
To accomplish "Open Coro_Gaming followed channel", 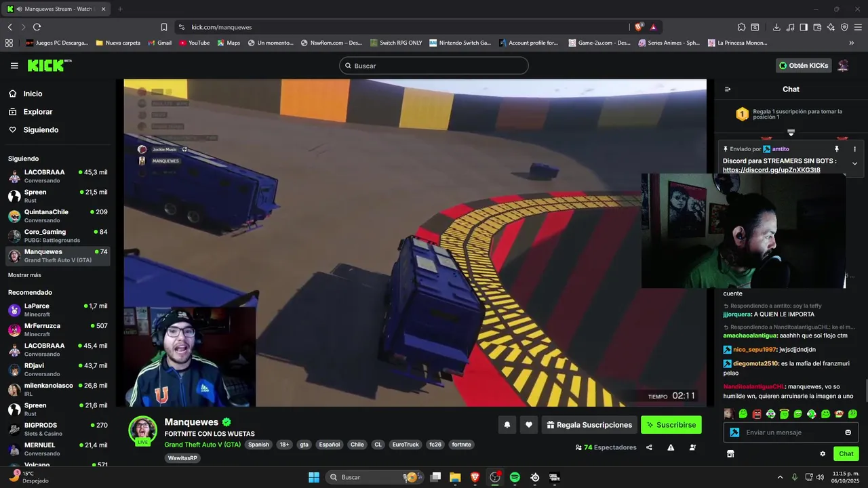I will (x=58, y=236).
